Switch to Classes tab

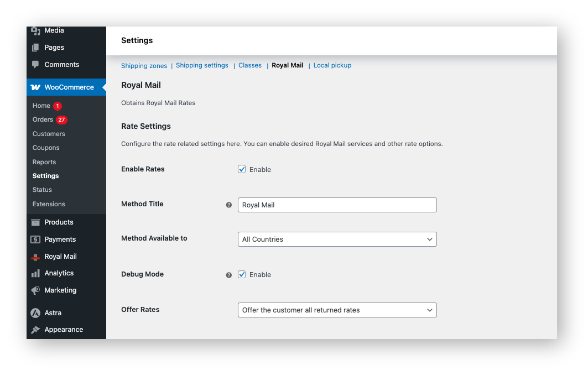(250, 66)
